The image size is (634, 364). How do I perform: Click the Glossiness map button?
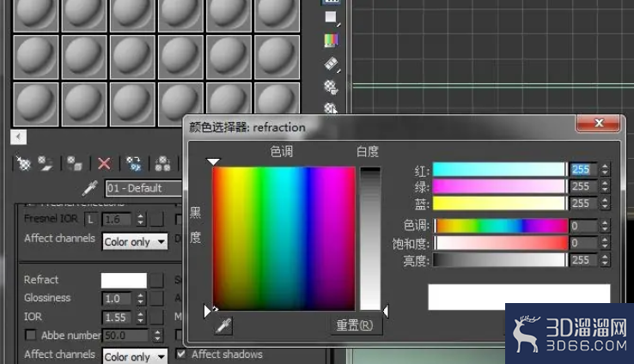[157, 299]
